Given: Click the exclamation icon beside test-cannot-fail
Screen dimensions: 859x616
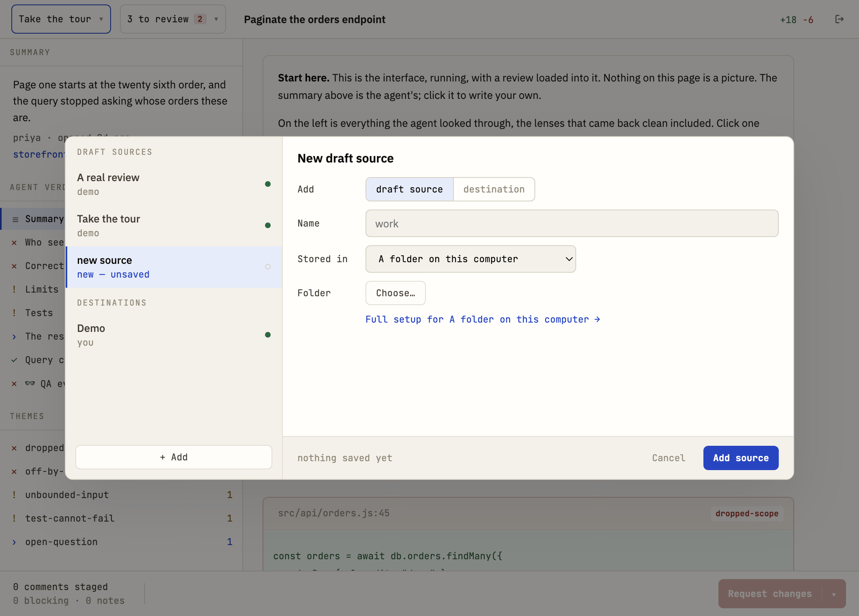Looking at the screenshot, I should 14,518.
